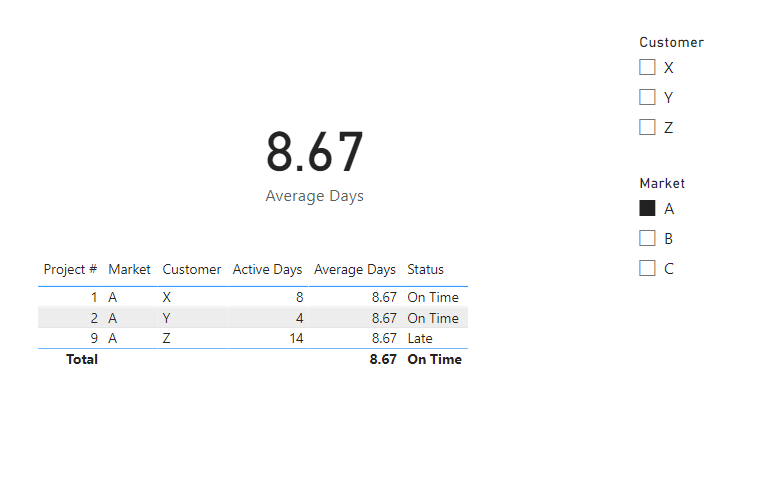Select the 8.67 Average Days card
Screen dimensions: 769x488
(314, 165)
